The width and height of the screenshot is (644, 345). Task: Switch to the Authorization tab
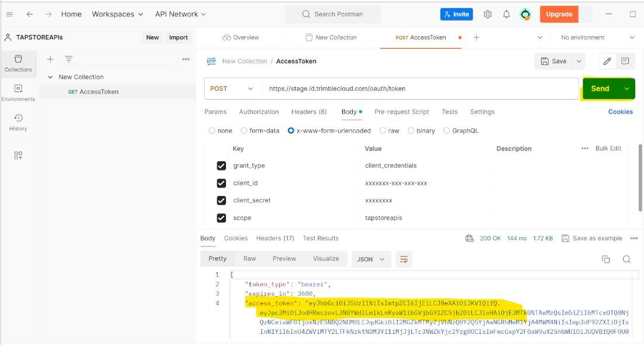coord(259,112)
